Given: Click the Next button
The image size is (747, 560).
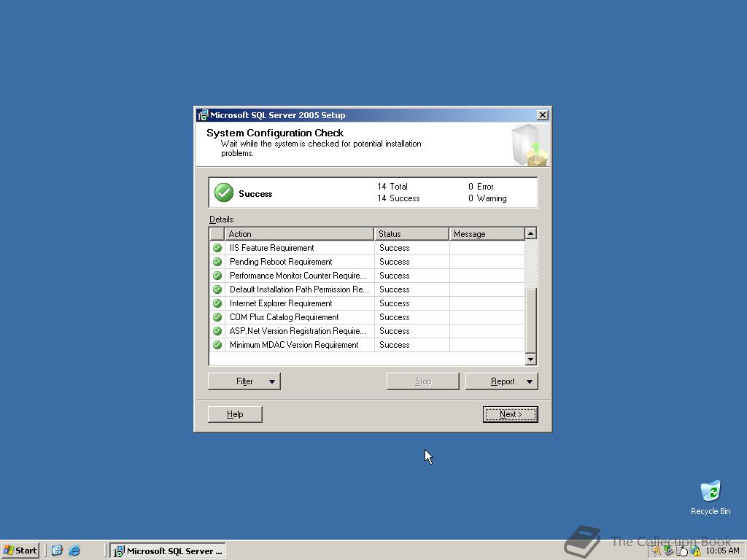Looking at the screenshot, I should coord(510,414).
